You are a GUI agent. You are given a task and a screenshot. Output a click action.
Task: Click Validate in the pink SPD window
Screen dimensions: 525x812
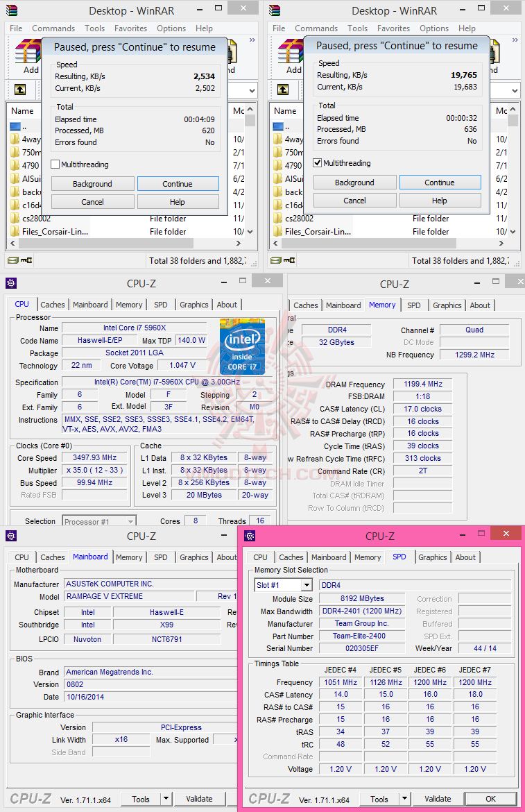click(x=438, y=799)
